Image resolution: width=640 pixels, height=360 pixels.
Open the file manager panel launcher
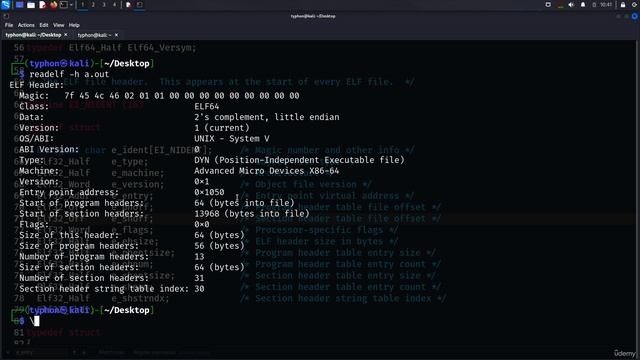[x=31, y=5]
